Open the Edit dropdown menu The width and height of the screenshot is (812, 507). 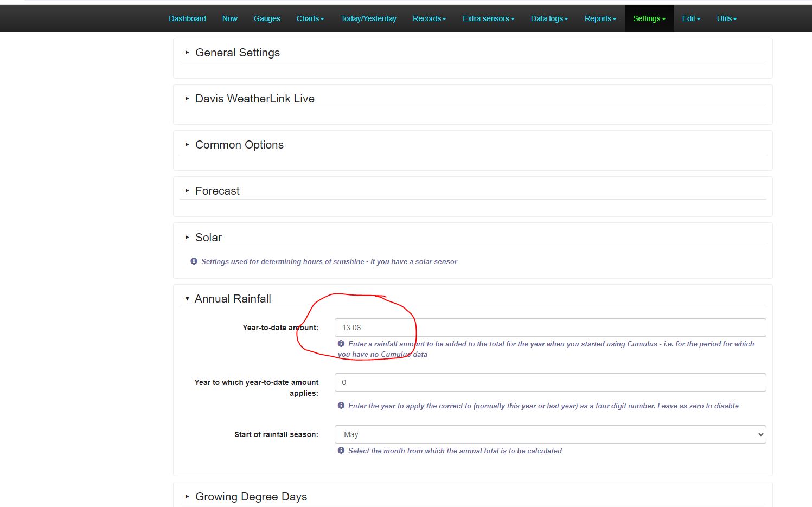[x=692, y=18]
